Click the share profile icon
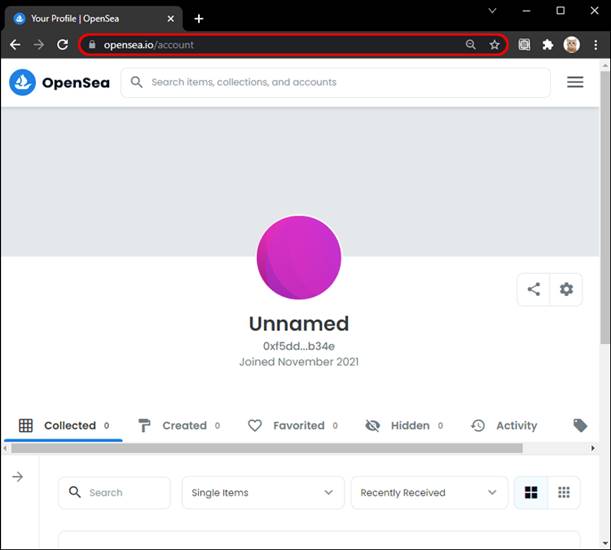 534,289
